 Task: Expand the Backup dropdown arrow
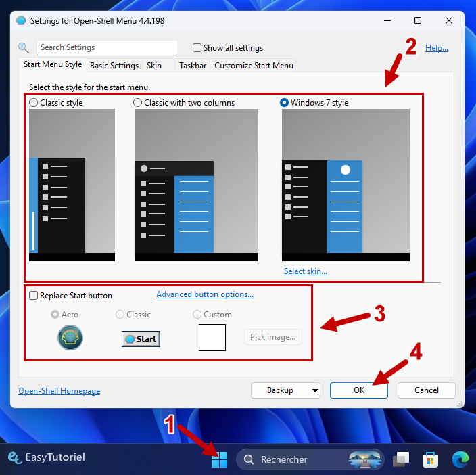coord(315,390)
